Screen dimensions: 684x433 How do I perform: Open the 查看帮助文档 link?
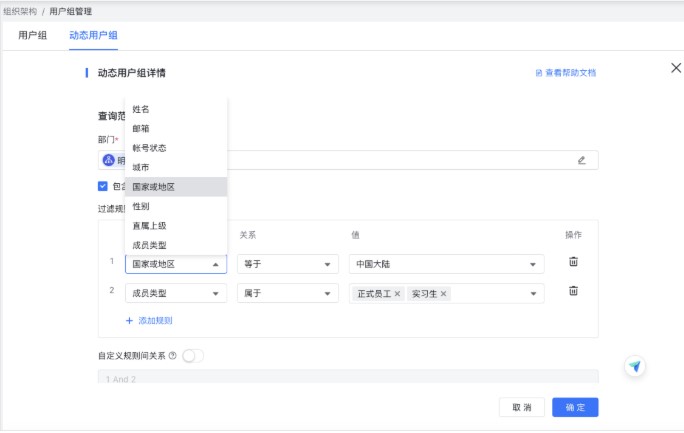click(x=566, y=73)
